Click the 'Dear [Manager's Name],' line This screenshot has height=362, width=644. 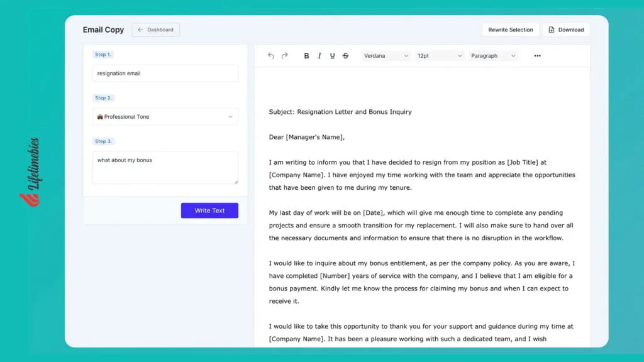(x=307, y=137)
